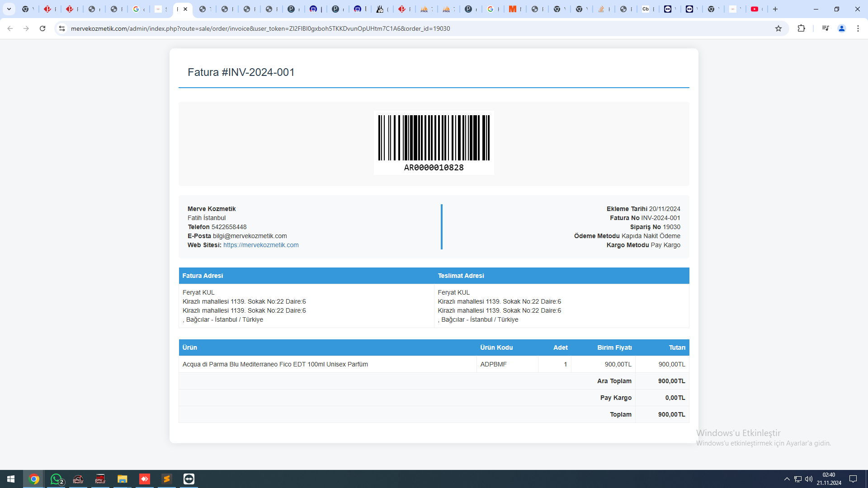Open Chrome three-dot menu

[858, 28]
